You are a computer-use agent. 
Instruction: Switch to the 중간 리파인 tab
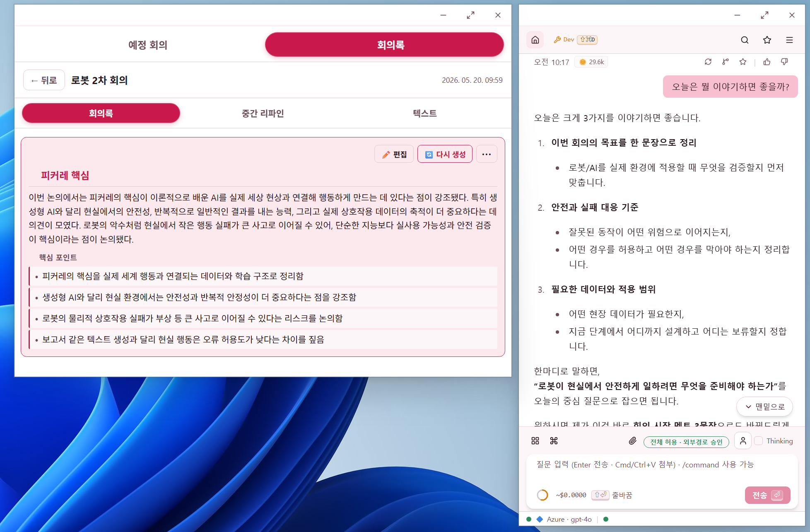[x=263, y=113]
